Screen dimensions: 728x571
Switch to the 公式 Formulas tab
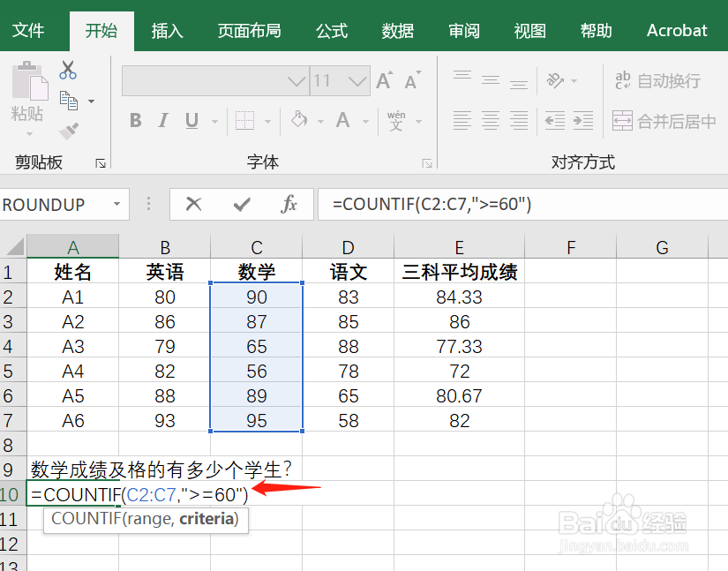[x=332, y=31]
